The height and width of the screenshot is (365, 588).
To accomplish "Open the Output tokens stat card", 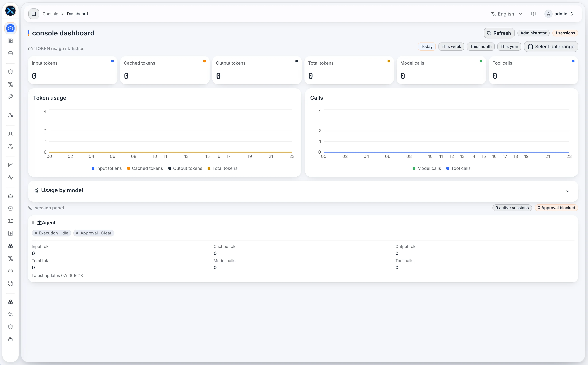I will [257, 70].
